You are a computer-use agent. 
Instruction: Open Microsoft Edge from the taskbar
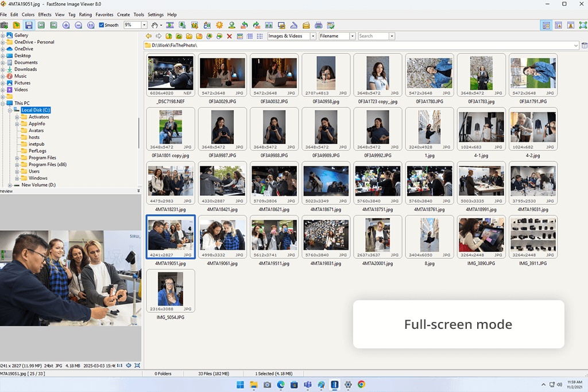click(x=281, y=385)
